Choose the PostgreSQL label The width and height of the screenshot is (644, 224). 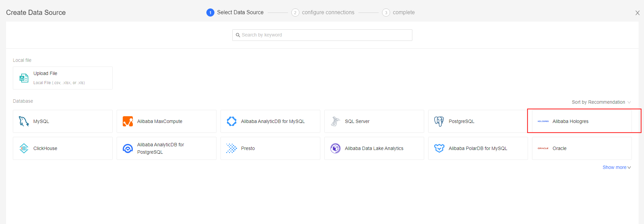[461, 121]
